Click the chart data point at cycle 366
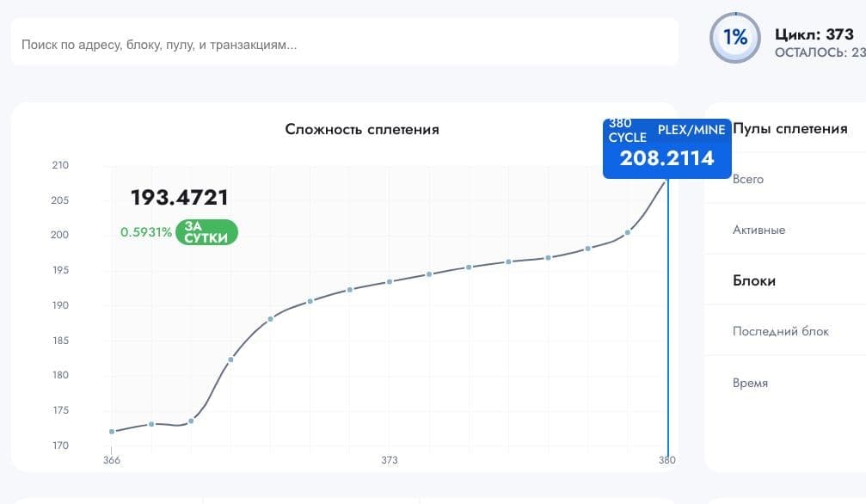Image resolution: width=866 pixels, height=504 pixels. (112, 431)
